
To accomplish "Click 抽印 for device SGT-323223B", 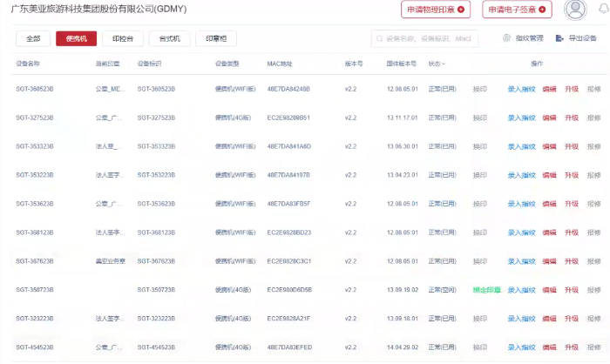I will (480, 319).
